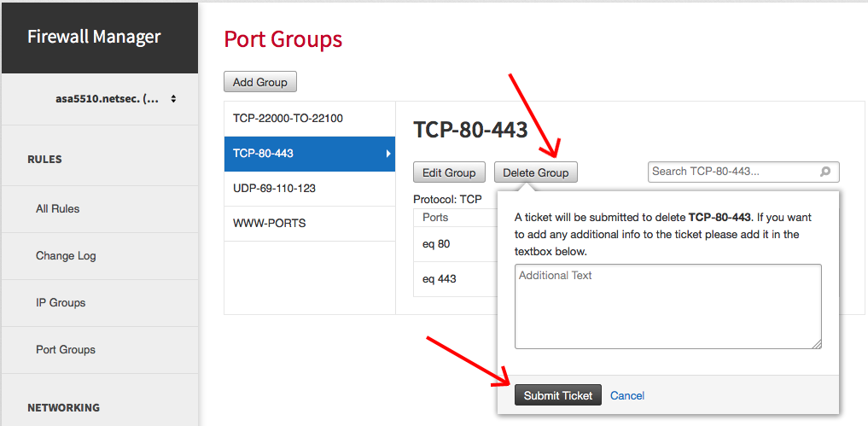868x426 pixels.
Task: Open All Rules in the sidebar
Action: (x=57, y=209)
